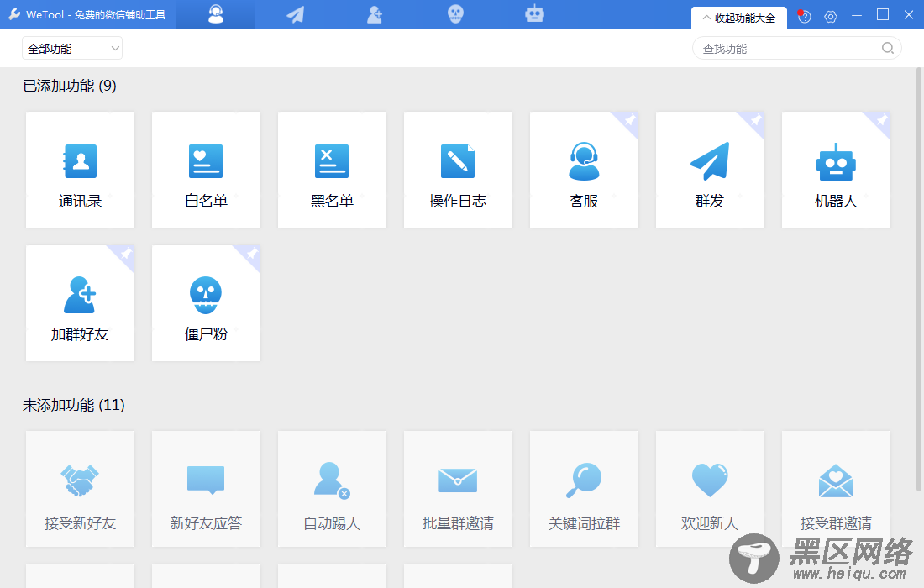Switch to the paper plane mass send tab

tap(295, 14)
